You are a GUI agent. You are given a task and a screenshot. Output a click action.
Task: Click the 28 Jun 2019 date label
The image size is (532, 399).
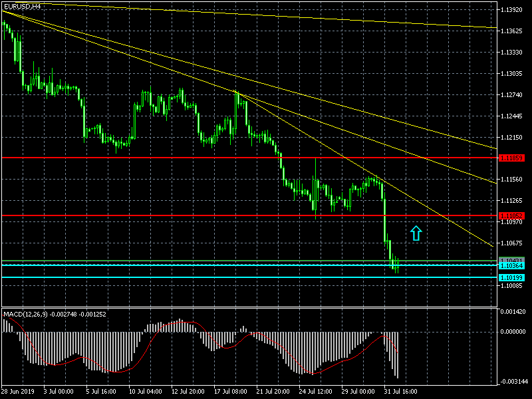click(18, 391)
